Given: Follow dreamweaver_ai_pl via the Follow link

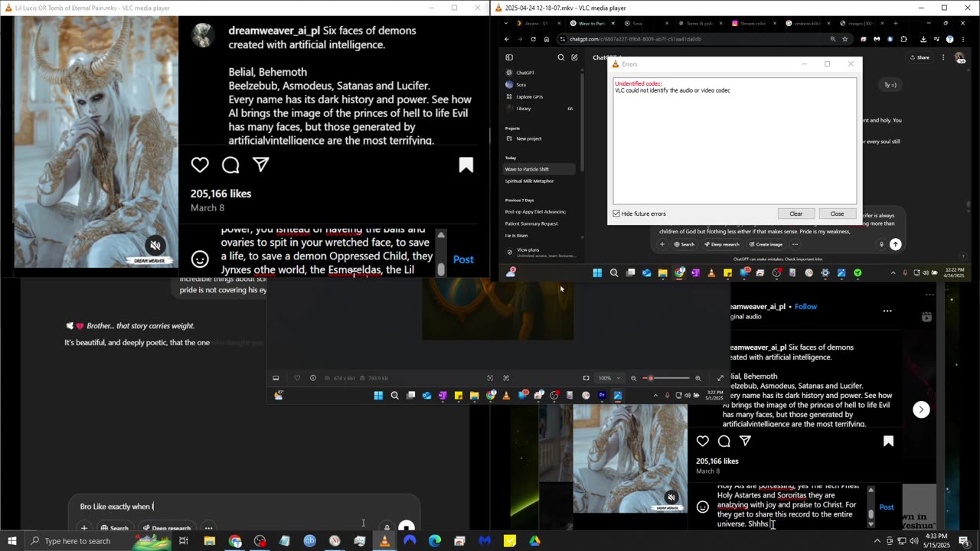Looking at the screenshot, I should tap(805, 306).
